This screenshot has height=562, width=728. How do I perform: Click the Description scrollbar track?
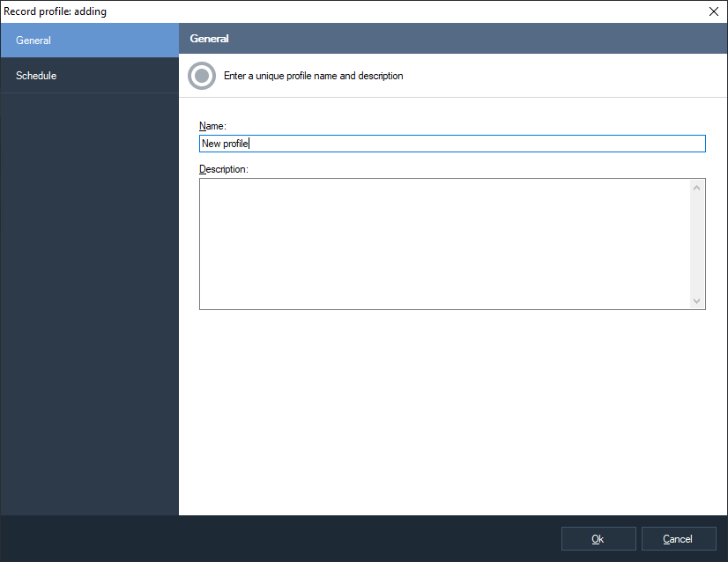697,244
